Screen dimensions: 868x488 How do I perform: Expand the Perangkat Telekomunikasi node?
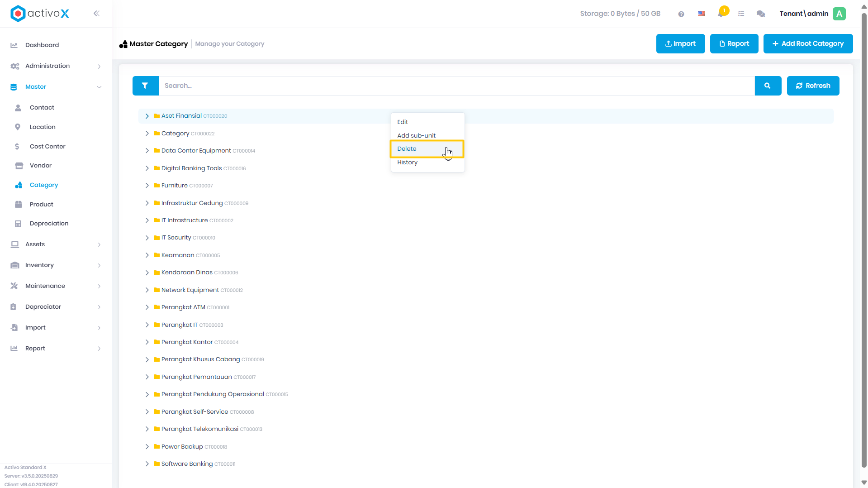tap(147, 429)
